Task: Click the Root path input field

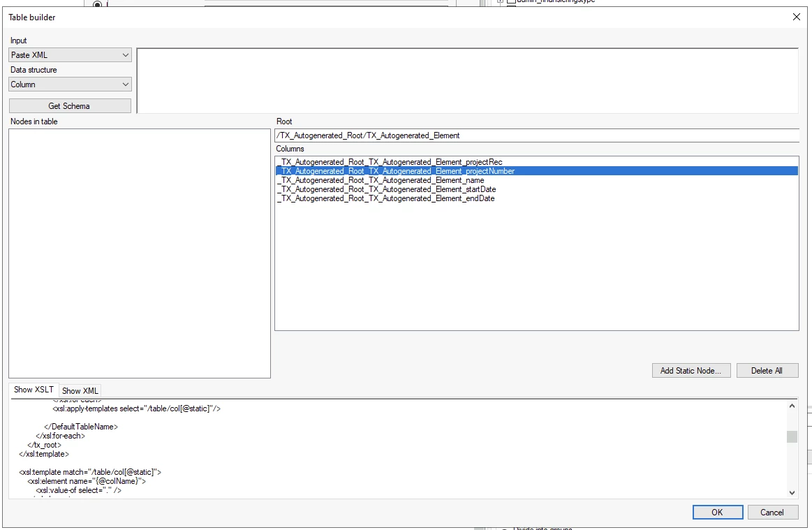Action: point(537,135)
